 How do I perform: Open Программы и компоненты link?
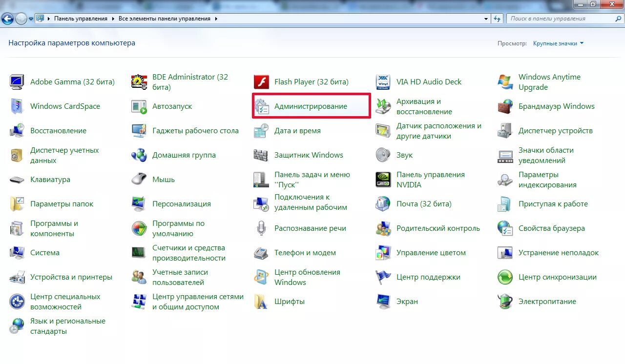pyautogui.click(x=54, y=228)
